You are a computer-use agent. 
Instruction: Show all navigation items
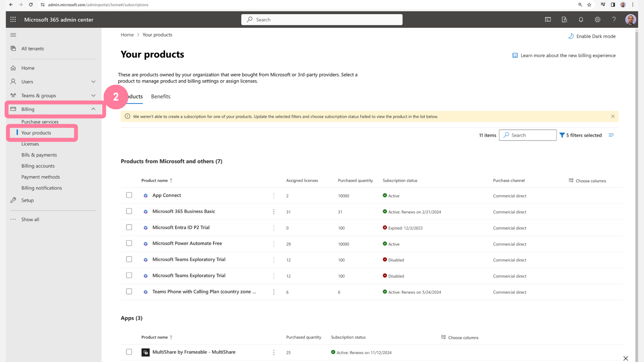click(30, 220)
